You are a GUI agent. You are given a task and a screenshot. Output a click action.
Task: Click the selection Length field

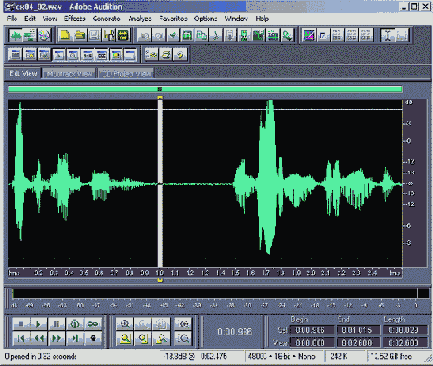405,330
